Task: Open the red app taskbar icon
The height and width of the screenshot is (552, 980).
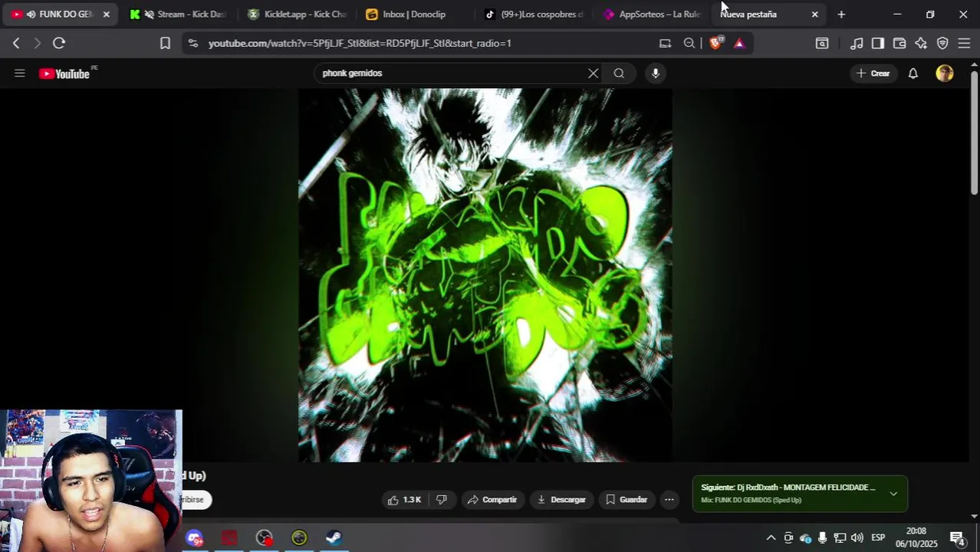Action: pyautogui.click(x=229, y=538)
